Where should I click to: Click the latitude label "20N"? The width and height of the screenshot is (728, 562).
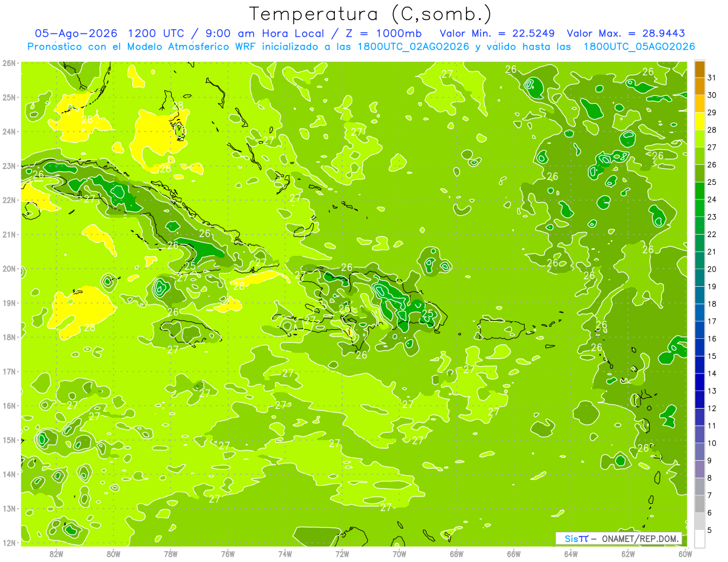(x=9, y=269)
